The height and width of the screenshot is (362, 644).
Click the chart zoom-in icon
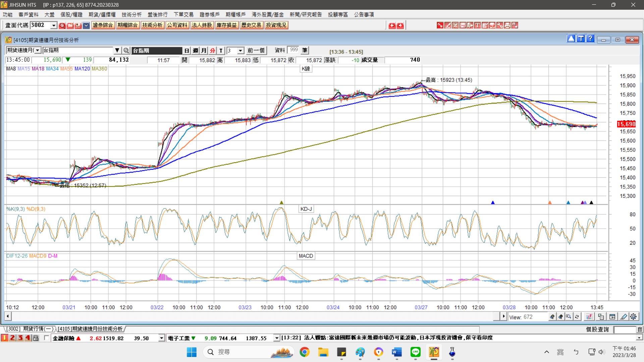552,317
